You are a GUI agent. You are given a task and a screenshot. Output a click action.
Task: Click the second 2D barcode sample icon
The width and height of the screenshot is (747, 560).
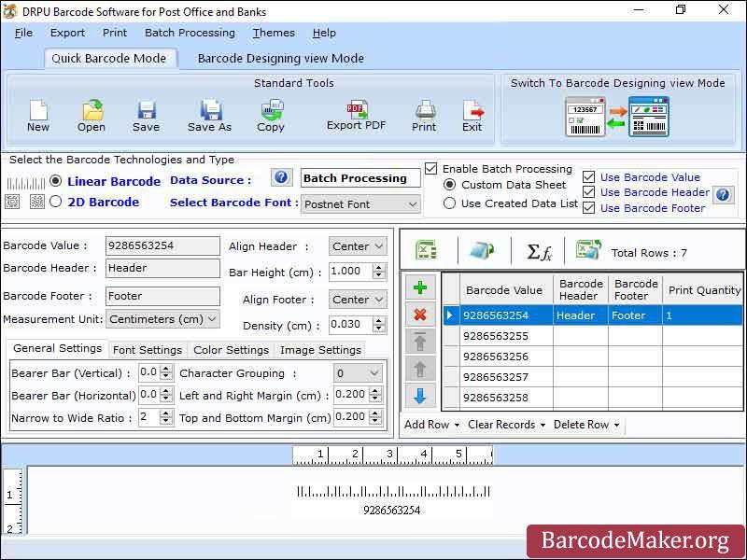[36, 202]
